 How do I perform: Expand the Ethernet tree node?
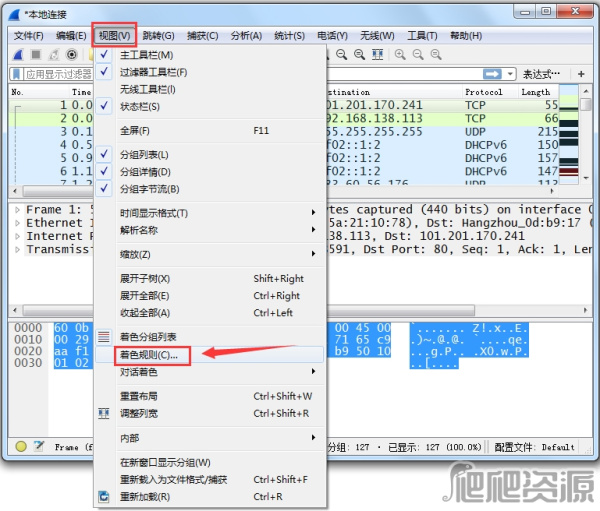click(17, 223)
